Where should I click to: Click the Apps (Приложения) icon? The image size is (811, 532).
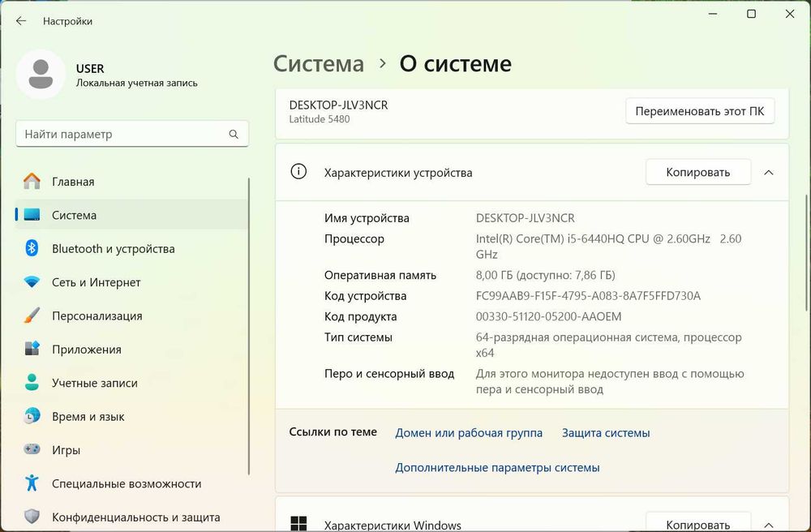point(32,350)
